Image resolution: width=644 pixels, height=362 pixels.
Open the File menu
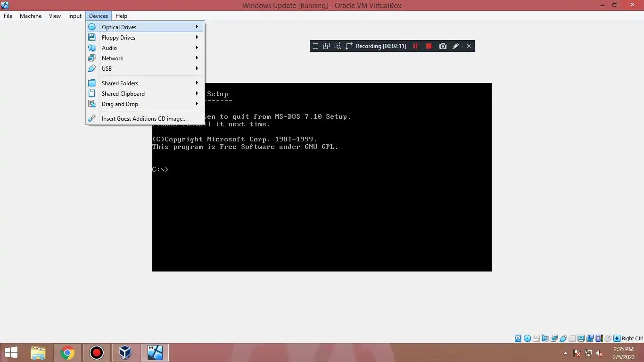click(8, 16)
